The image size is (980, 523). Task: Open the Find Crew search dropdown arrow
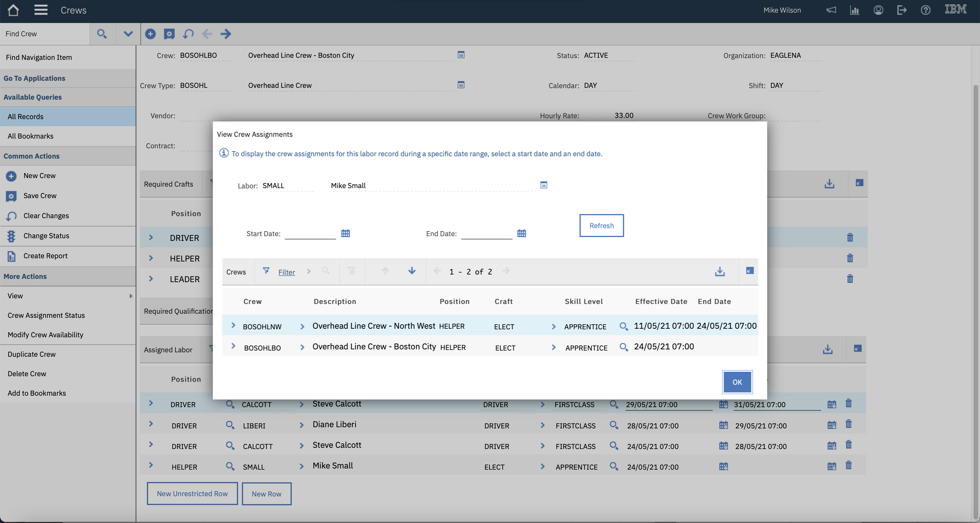click(128, 34)
